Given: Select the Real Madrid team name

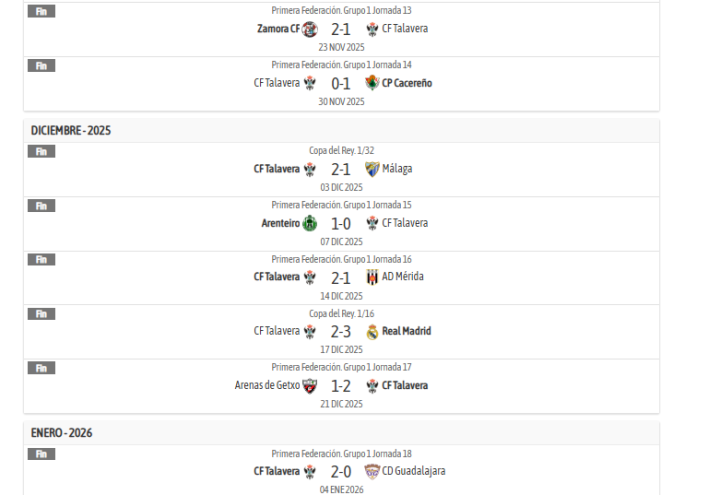Looking at the screenshot, I should click(406, 331).
